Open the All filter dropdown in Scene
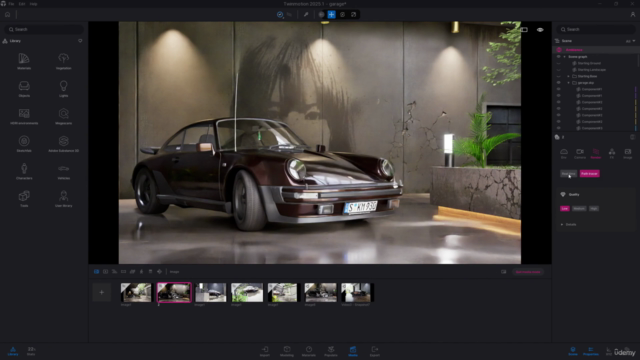The height and width of the screenshot is (360, 640). 630,41
